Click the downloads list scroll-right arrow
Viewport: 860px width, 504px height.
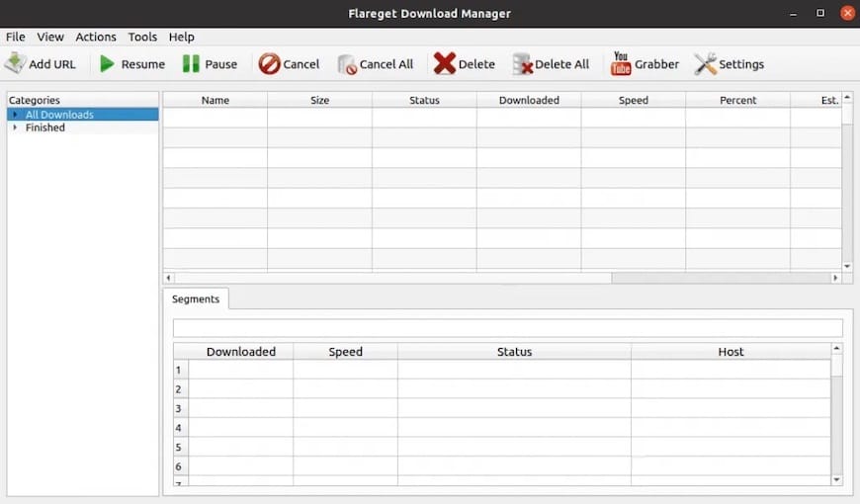pyautogui.click(x=836, y=278)
